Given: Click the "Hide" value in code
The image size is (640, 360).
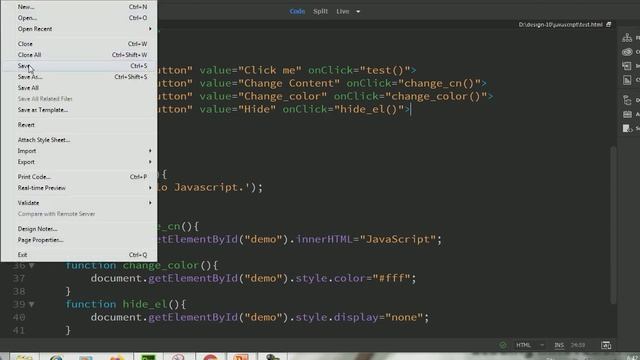Looking at the screenshot, I should pyautogui.click(x=257, y=109).
